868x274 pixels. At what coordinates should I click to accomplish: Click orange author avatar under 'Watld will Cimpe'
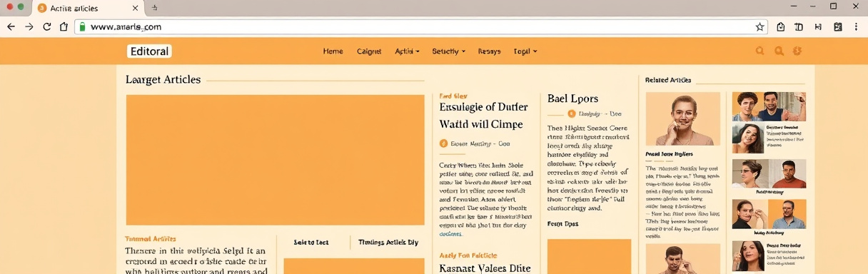click(x=443, y=143)
